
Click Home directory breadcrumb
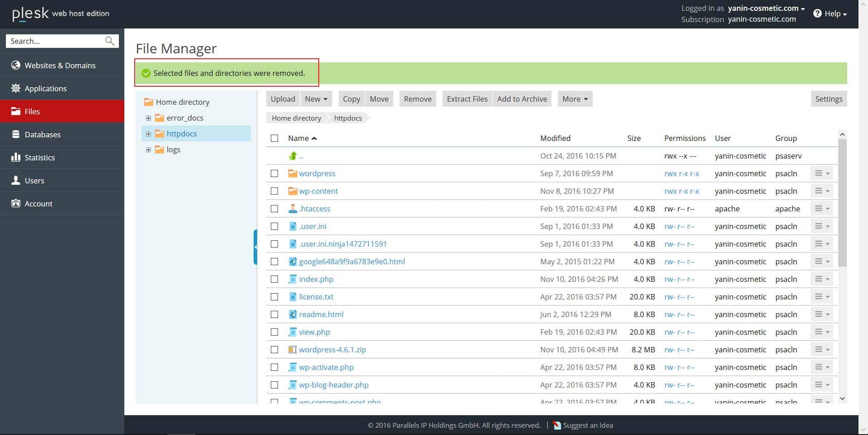(x=297, y=118)
